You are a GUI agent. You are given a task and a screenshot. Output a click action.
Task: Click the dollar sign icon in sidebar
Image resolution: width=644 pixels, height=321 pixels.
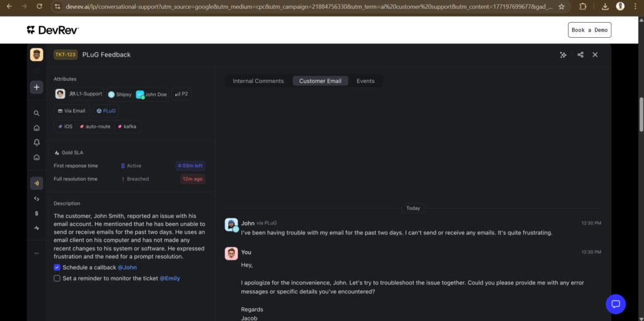pyautogui.click(x=36, y=213)
